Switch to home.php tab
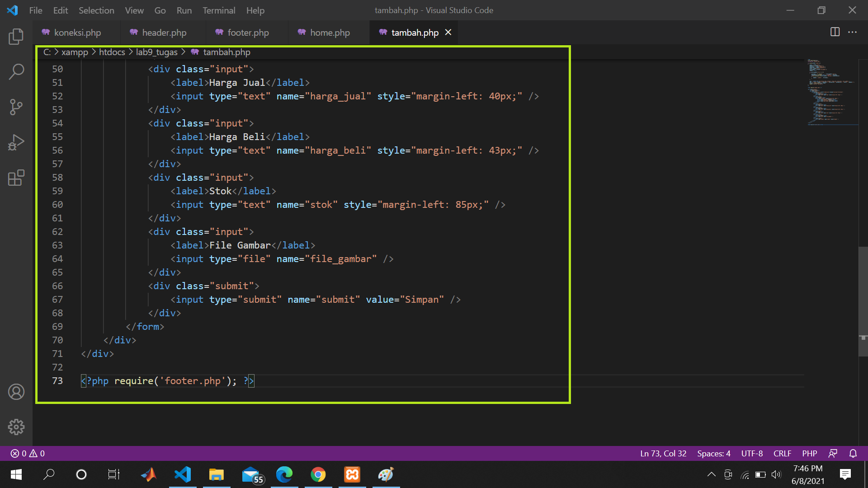This screenshot has width=868, height=488. (x=329, y=32)
